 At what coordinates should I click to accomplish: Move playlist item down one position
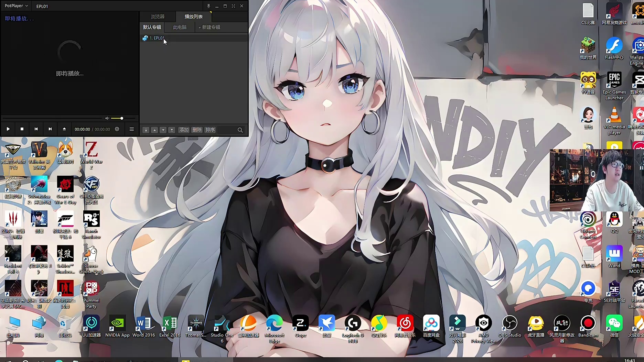pos(163,130)
